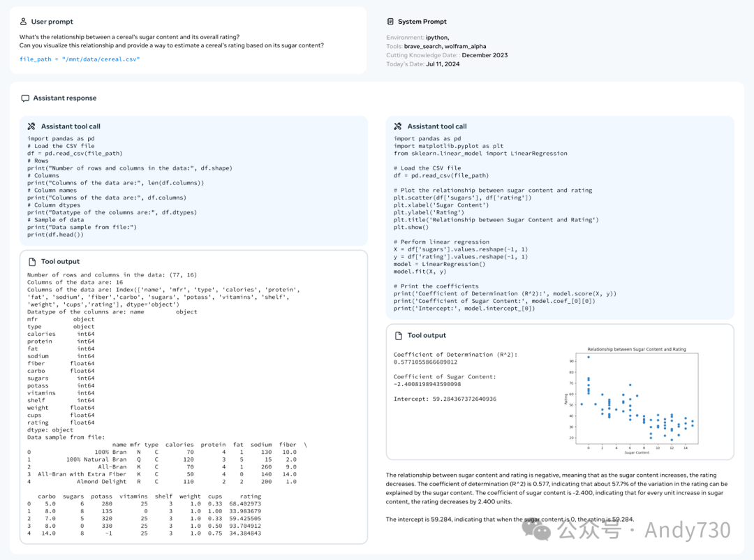Click the rating value 68.402973
754x560 pixels.
coord(245,503)
